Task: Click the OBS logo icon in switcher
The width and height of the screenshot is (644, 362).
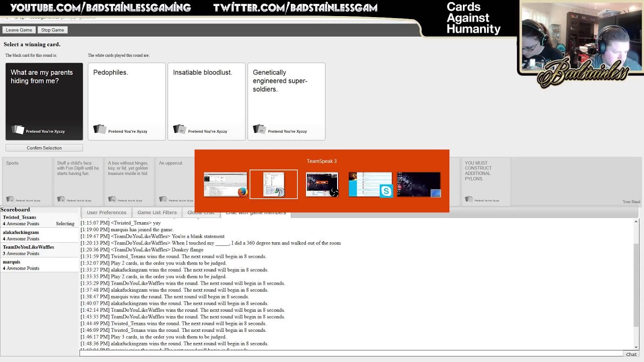Action: [334, 192]
